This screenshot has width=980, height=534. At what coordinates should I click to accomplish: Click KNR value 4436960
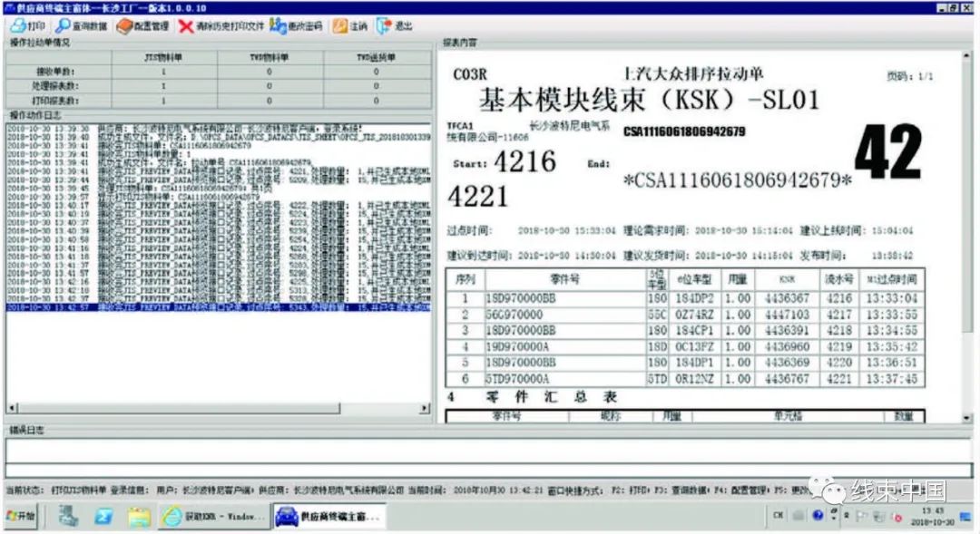(787, 346)
